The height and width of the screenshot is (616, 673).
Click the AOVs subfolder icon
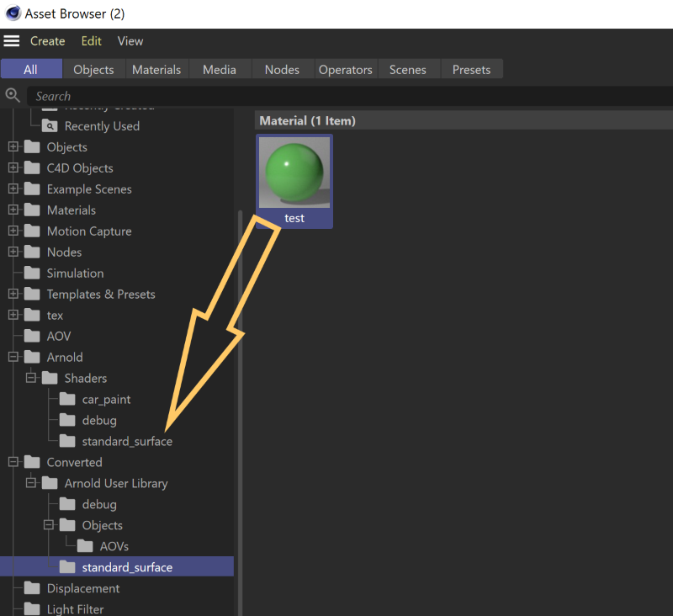[85, 546]
